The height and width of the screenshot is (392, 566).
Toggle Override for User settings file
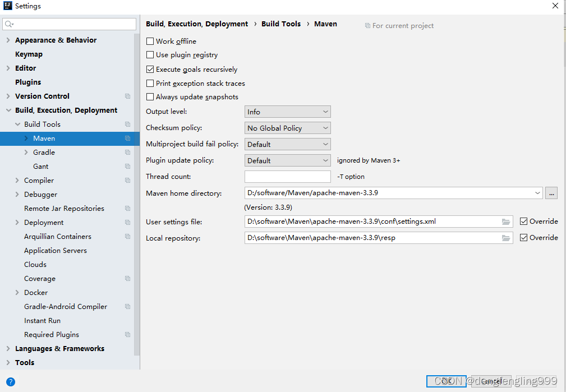click(523, 222)
